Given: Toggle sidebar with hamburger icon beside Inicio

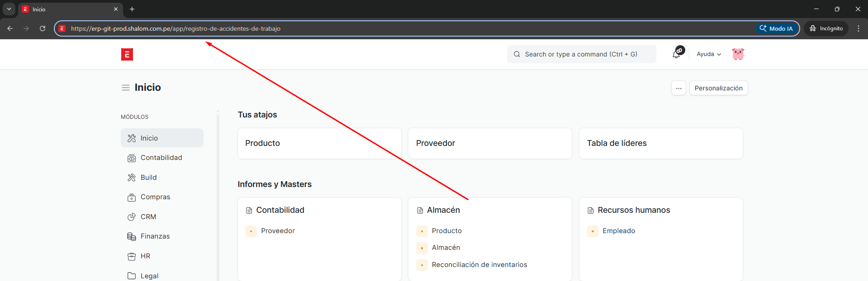Looking at the screenshot, I should (126, 88).
